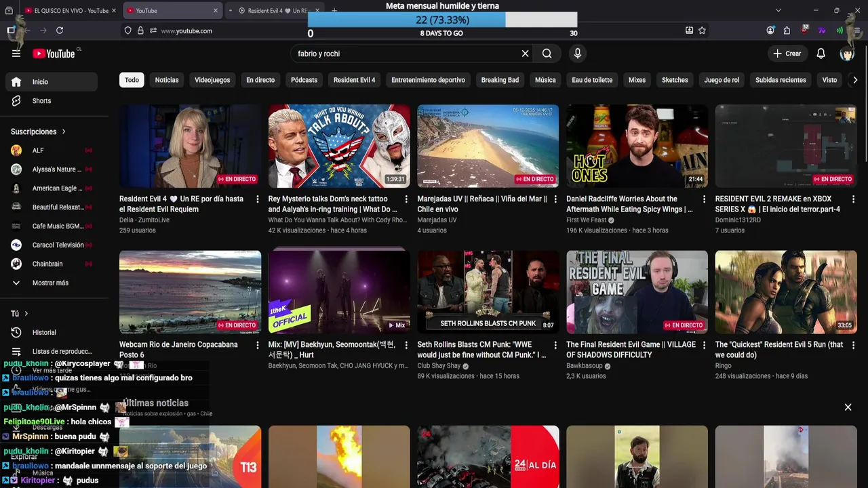Image resolution: width=868 pixels, height=488 pixels.
Task: Select the Resident Evil 4 filter chip
Action: pyautogui.click(x=354, y=80)
